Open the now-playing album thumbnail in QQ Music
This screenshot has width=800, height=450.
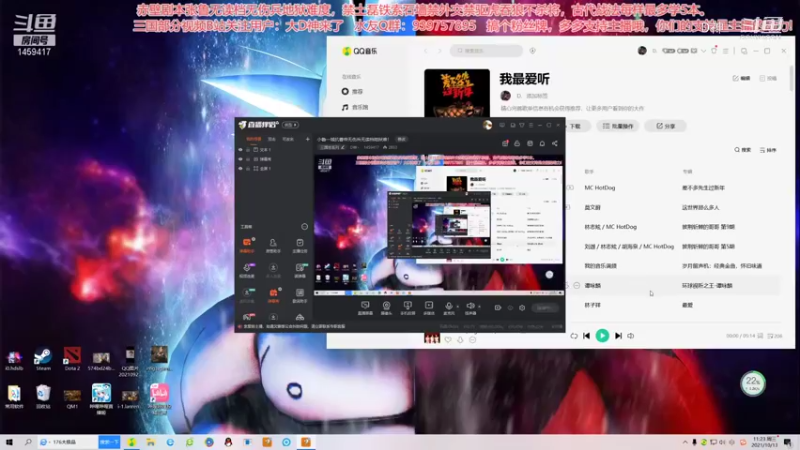pyautogui.click(x=432, y=338)
